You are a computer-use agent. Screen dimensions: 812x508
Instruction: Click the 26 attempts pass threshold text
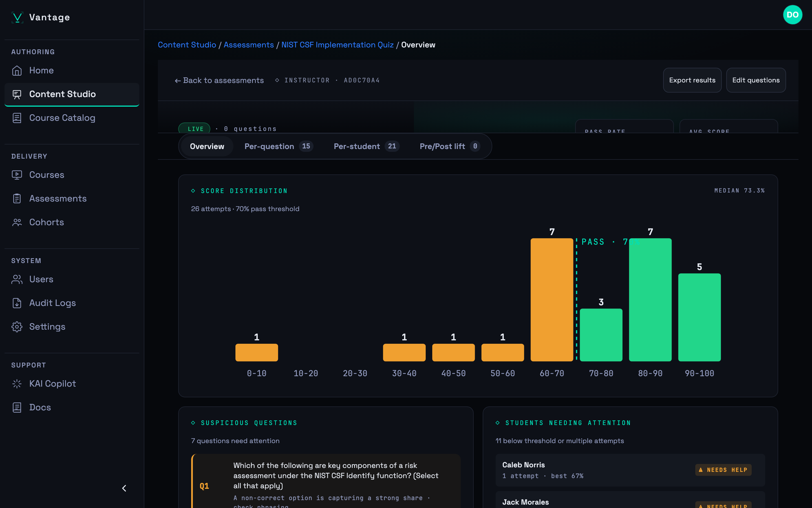tap(245, 209)
